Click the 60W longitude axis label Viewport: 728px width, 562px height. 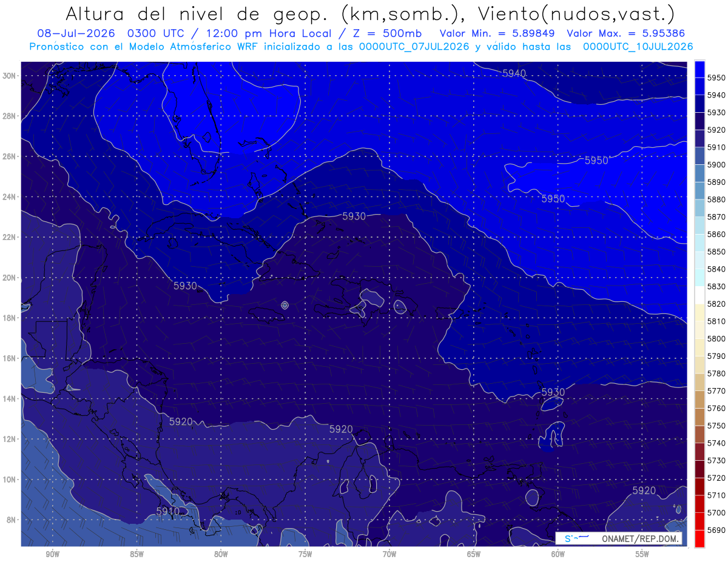(558, 554)
